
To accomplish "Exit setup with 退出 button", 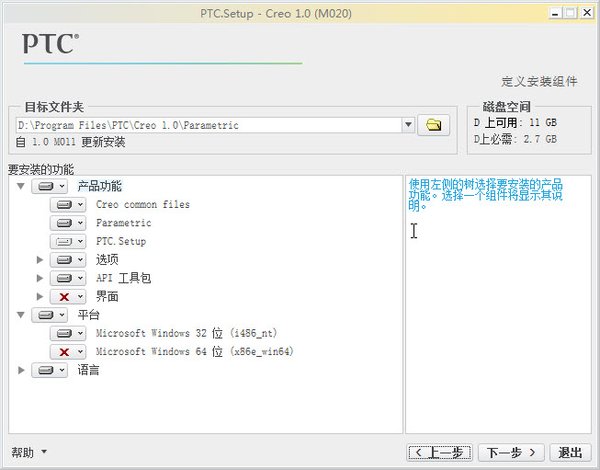I will tap(570, 453).
